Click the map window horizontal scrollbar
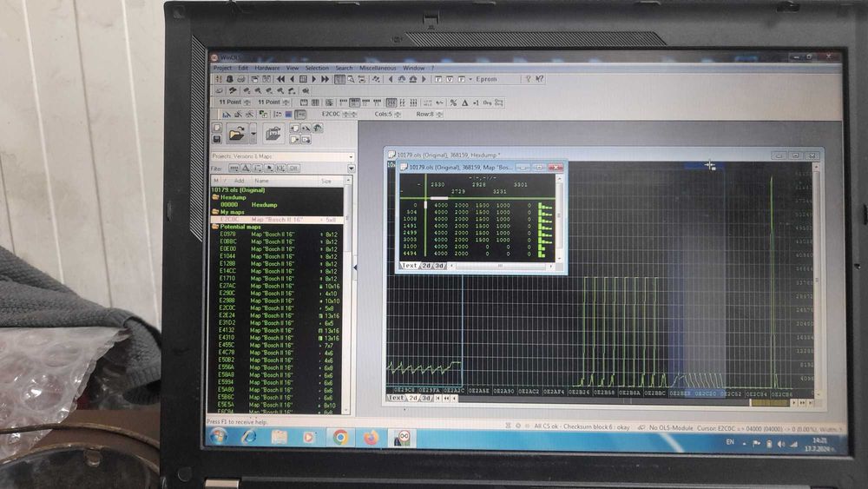The width and height of the screenshot is (868, 489). tap(501, 266)
